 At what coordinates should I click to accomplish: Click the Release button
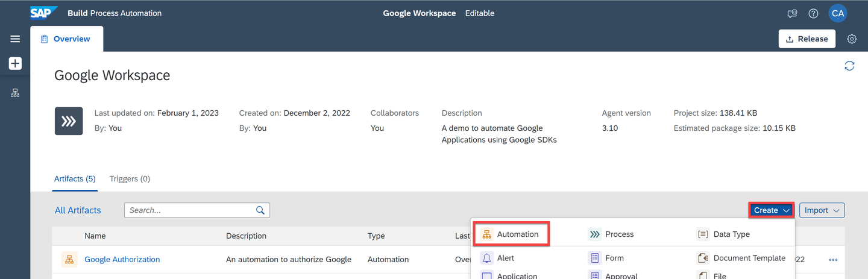[807, 39]
